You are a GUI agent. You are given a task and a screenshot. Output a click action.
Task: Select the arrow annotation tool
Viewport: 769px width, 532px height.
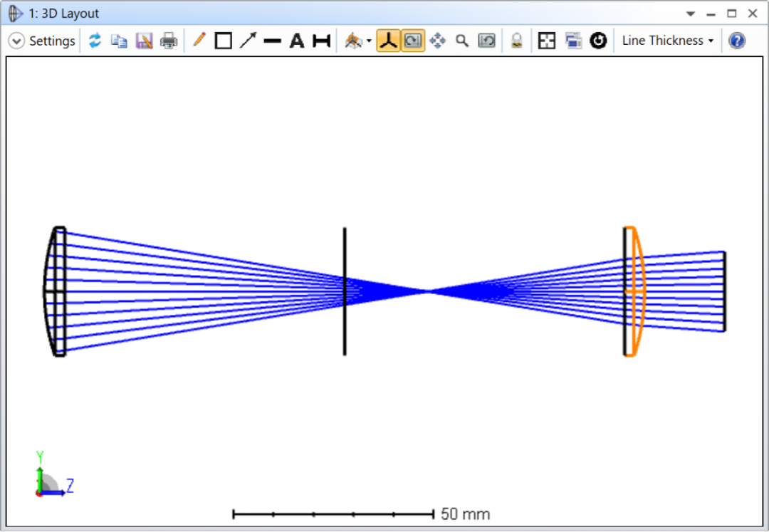tap(248, 41)
